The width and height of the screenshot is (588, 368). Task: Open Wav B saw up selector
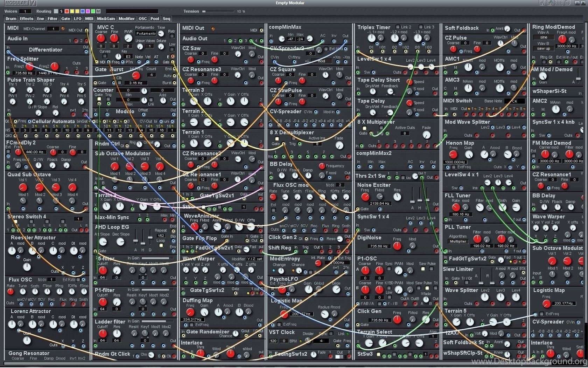pos(544,49)
